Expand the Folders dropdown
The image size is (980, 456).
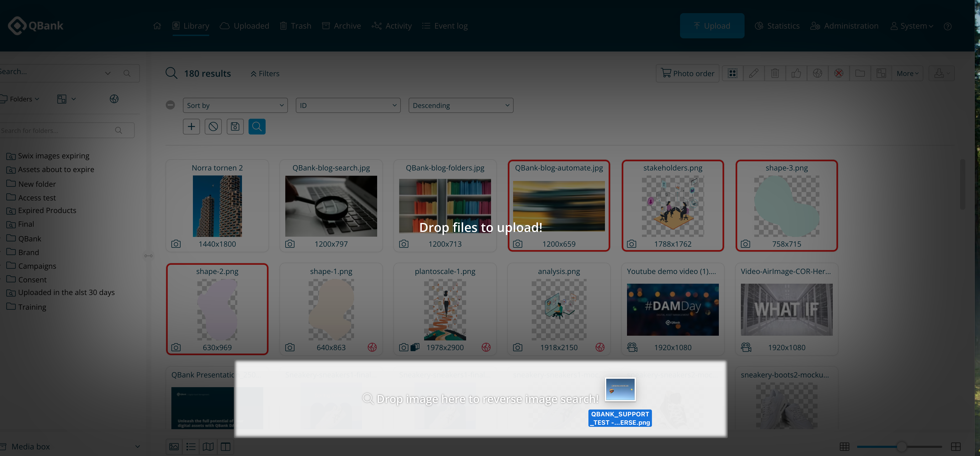(x=20, y=99)
